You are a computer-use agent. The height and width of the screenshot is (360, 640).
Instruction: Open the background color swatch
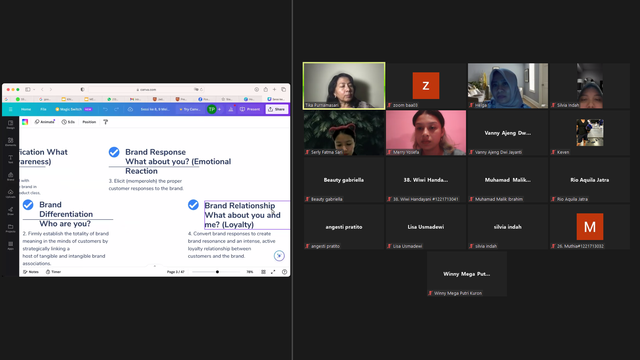(x=25, y=122)
